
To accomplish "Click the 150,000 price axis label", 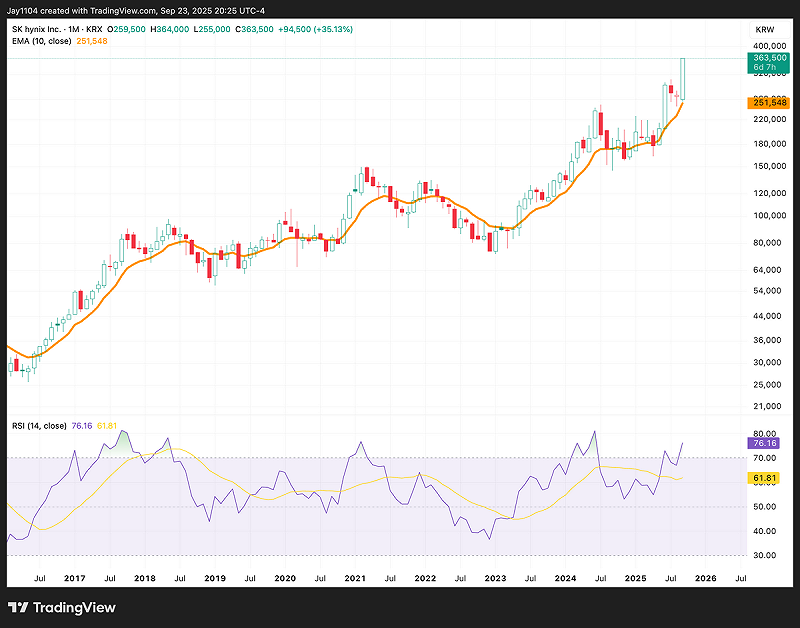I will (x=769, y=166).
